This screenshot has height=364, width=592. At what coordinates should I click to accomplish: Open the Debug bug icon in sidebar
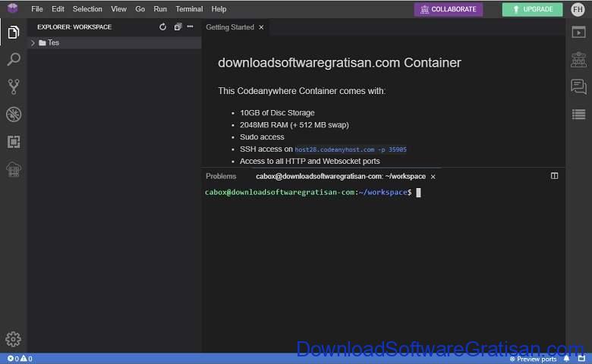pos(14,115)
